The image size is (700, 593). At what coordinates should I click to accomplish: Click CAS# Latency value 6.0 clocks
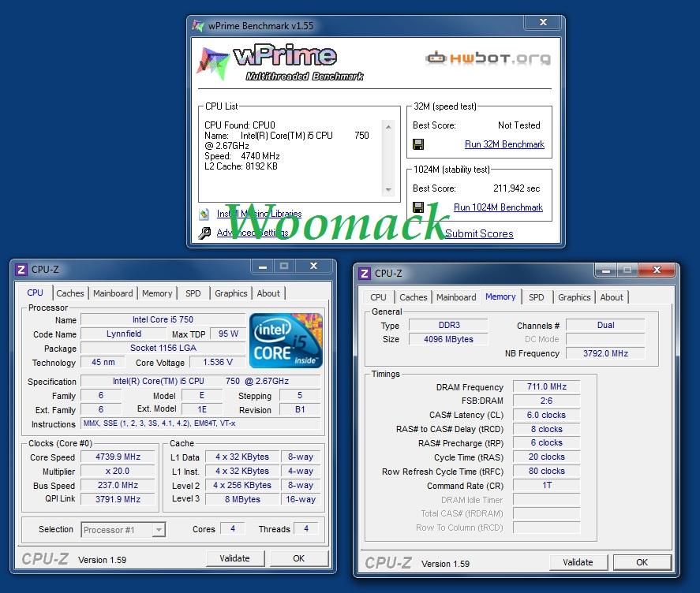coord(546,415)
